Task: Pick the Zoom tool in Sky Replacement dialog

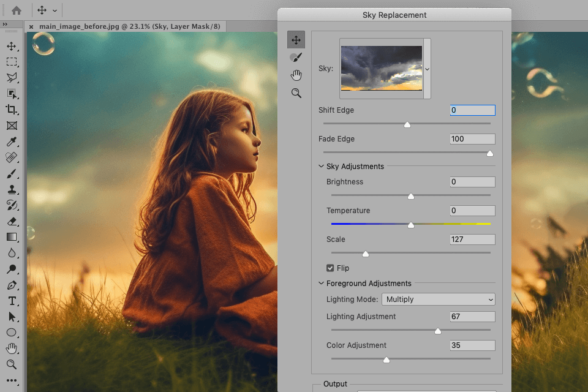Action: point(296,93)
